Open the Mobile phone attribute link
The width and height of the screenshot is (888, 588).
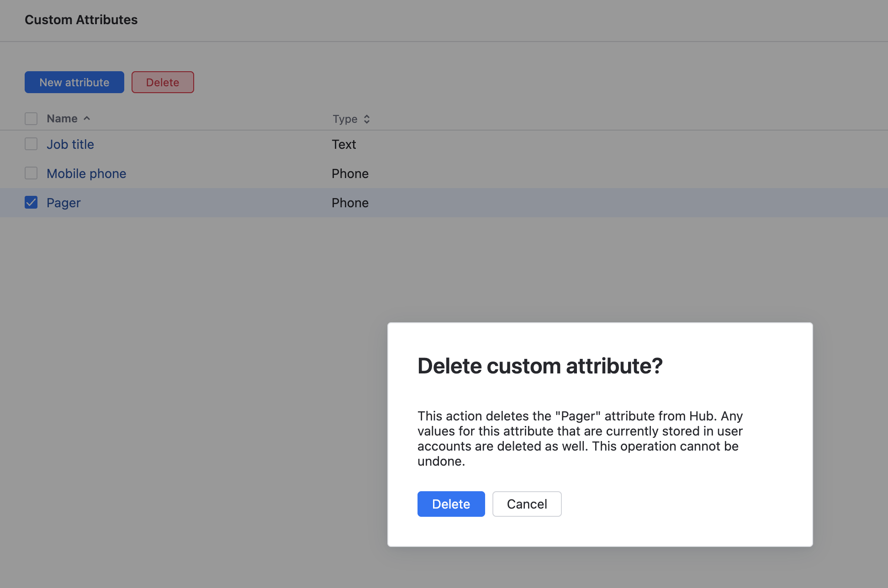86,173
